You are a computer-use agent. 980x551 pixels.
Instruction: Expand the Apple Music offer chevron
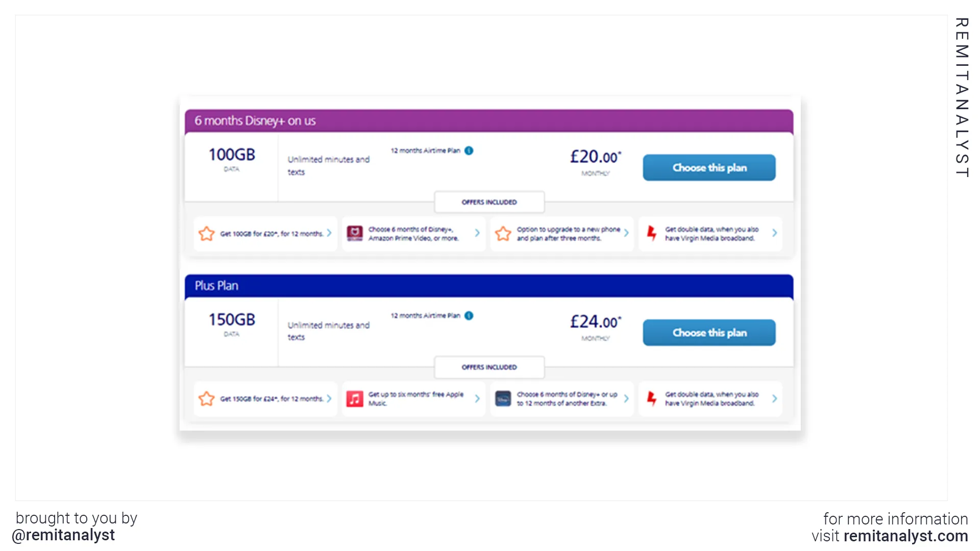[477, 398]
